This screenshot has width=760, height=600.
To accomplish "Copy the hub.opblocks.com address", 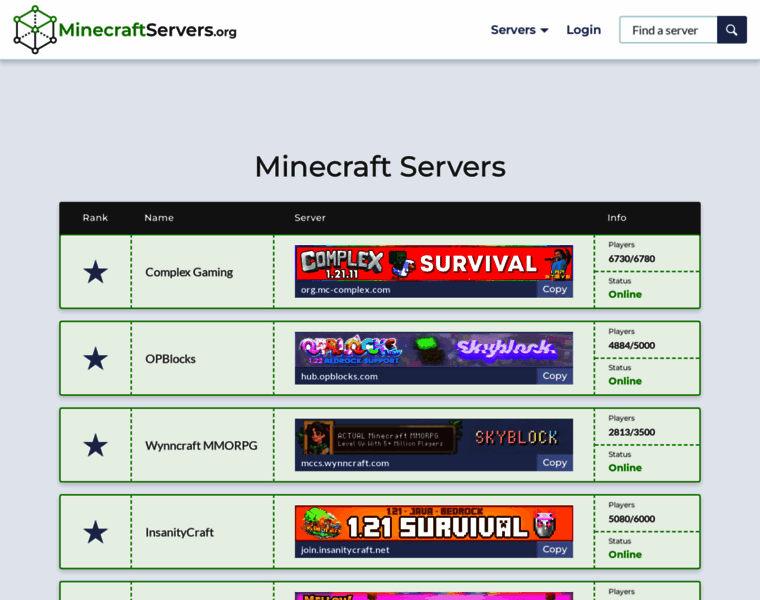I will pyautogui.click(x=554, y=376).
